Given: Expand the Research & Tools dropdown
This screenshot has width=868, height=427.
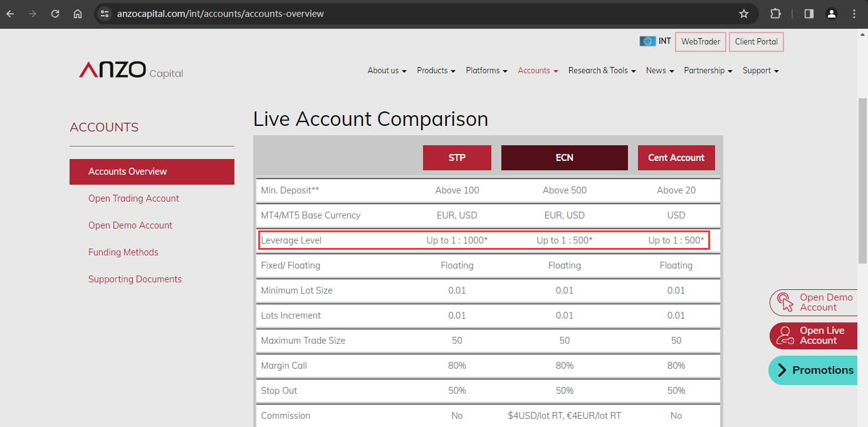Looking at the screenshot, I should 602,71.
